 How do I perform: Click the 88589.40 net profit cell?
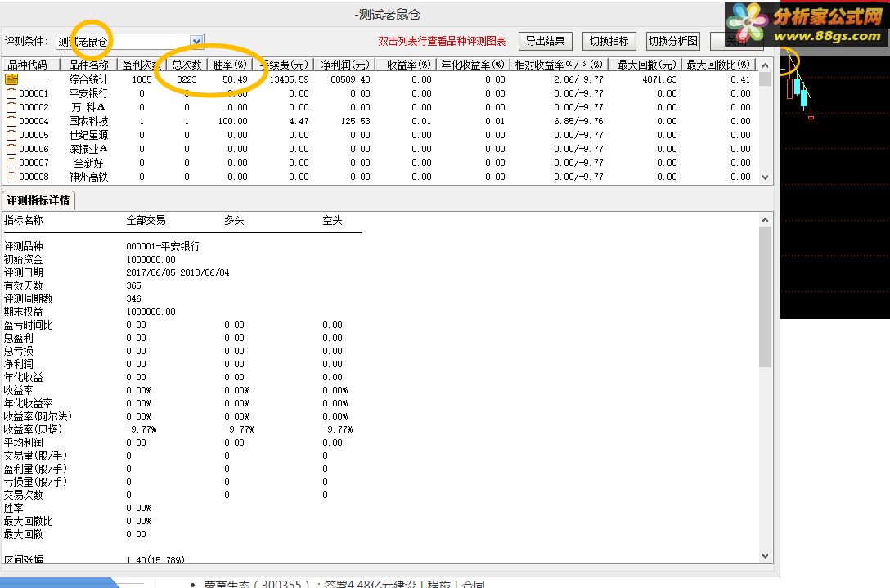coord(350,79)
